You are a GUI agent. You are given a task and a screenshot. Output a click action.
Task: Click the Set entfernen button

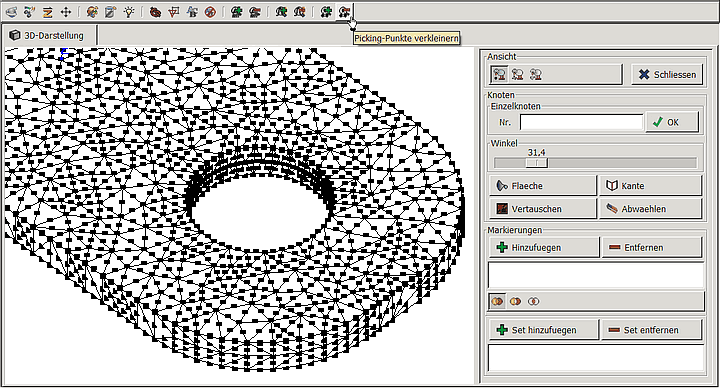point(652,330)
